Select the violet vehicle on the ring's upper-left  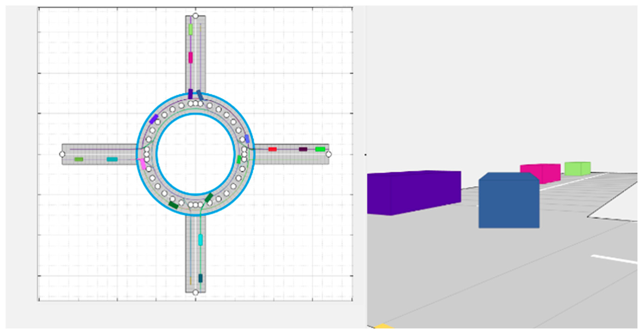[154, 119]
